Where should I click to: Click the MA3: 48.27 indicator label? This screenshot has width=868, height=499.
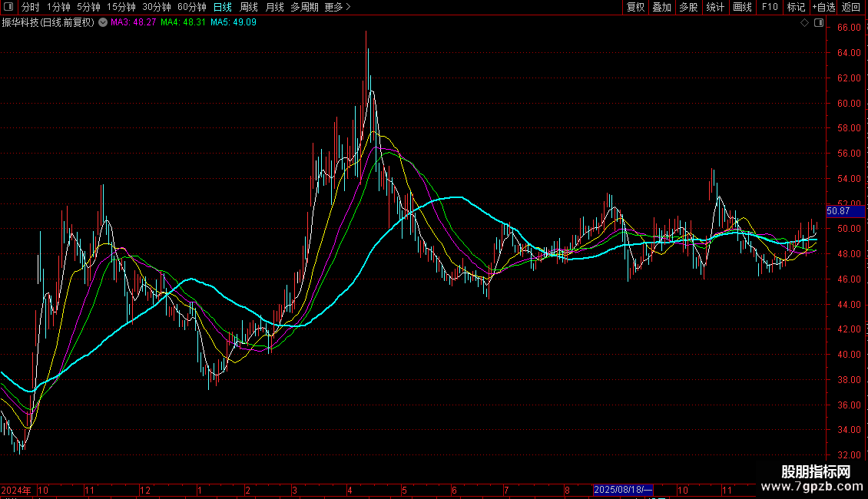coord(134,23)
